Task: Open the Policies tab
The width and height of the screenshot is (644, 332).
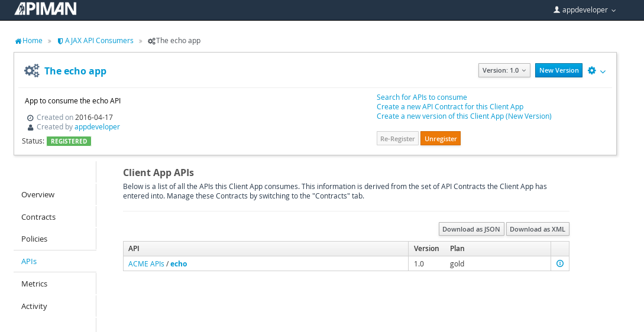Action: (x=34, y=239)
